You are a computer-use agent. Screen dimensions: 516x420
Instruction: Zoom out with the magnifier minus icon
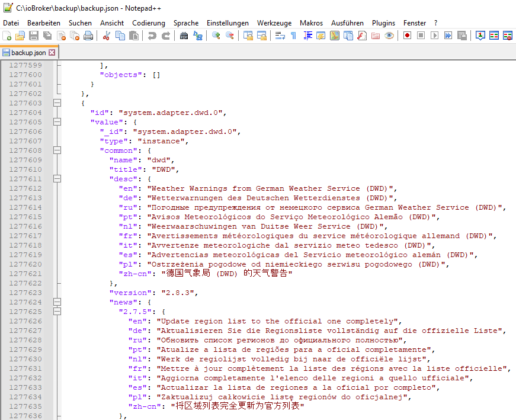click(229, 36)
